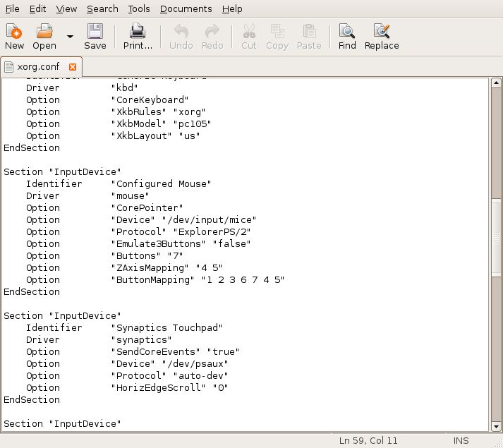The image size is (503, 448).
Task: Click on the "/dev/psaux" device path
Action: tap(195, 363)
